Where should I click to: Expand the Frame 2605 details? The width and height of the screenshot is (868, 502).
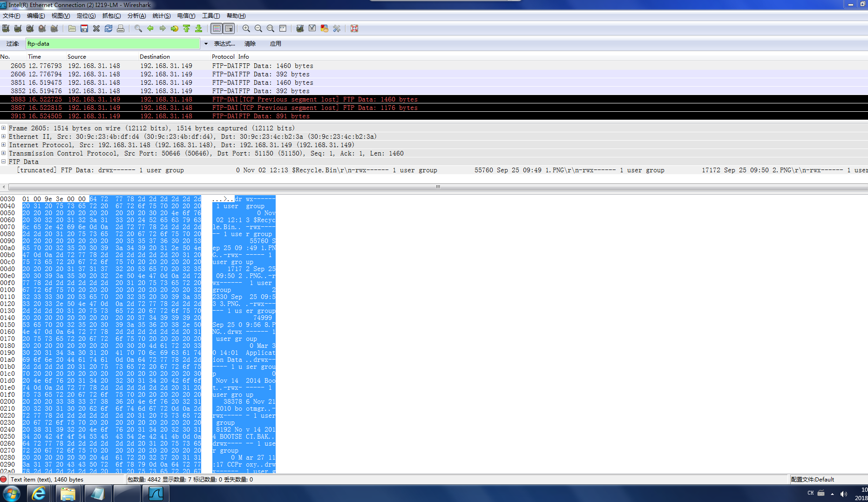coord(3,128)
